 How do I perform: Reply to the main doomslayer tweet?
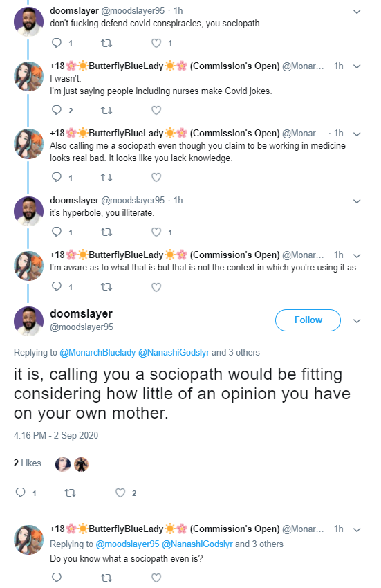tap(20, 493)
